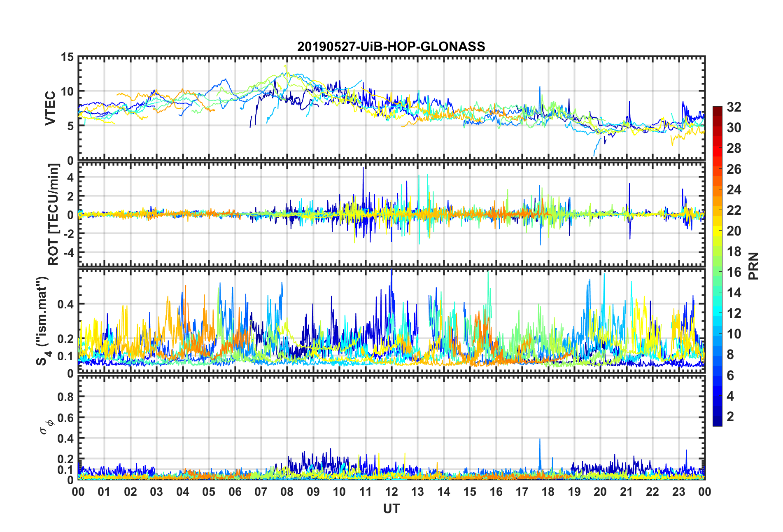Click the sigma-phi axis tick label 0.2
This screenshot has height=532, width=783.
(x=65, y=459)
